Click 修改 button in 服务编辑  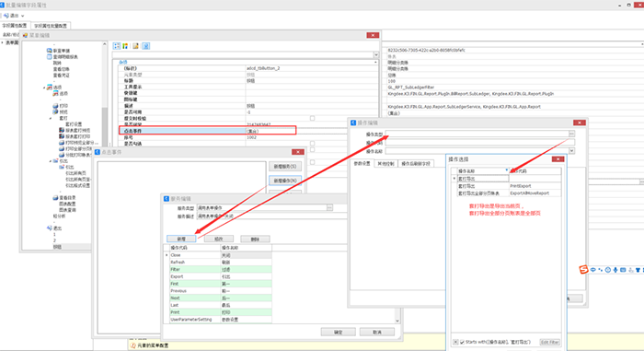(219, 240)
